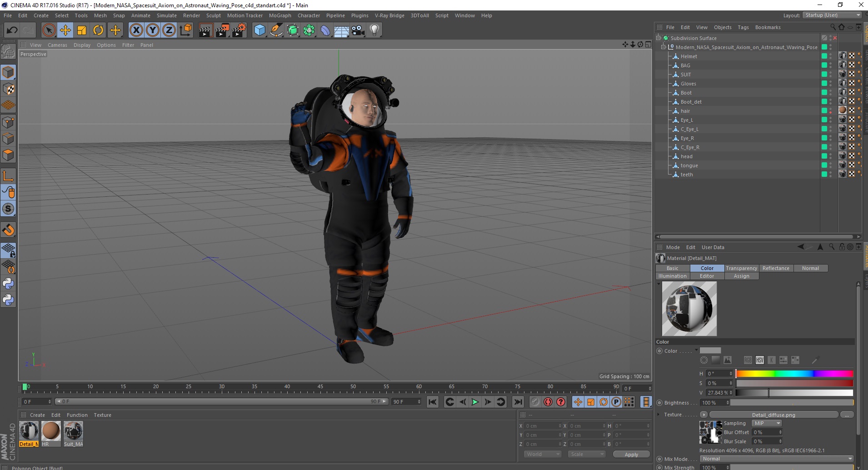
Task: Open the texture arrow menu button
Action: pyautogui.click(x=704, y=415)
